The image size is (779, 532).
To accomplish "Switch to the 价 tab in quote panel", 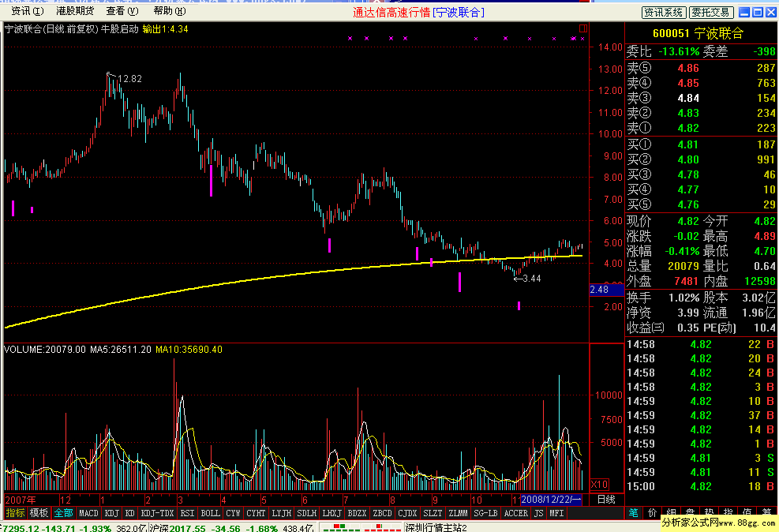I will [x=652, y=513].
